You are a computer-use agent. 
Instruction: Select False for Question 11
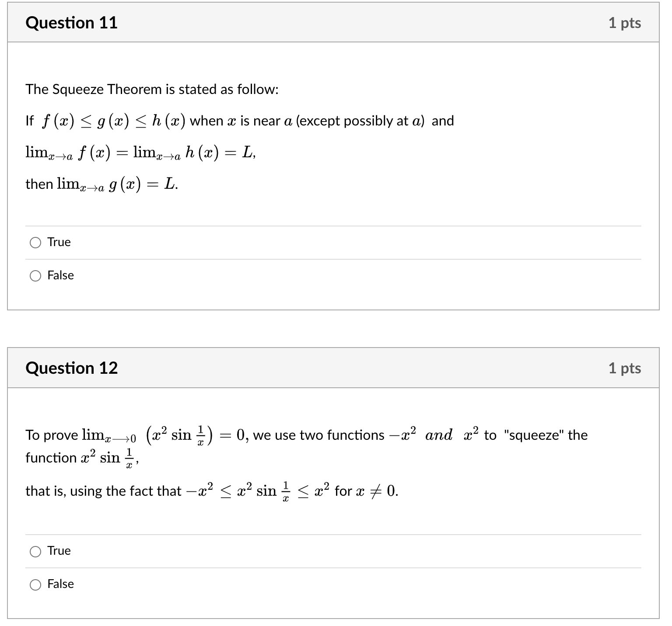[36, 276]
